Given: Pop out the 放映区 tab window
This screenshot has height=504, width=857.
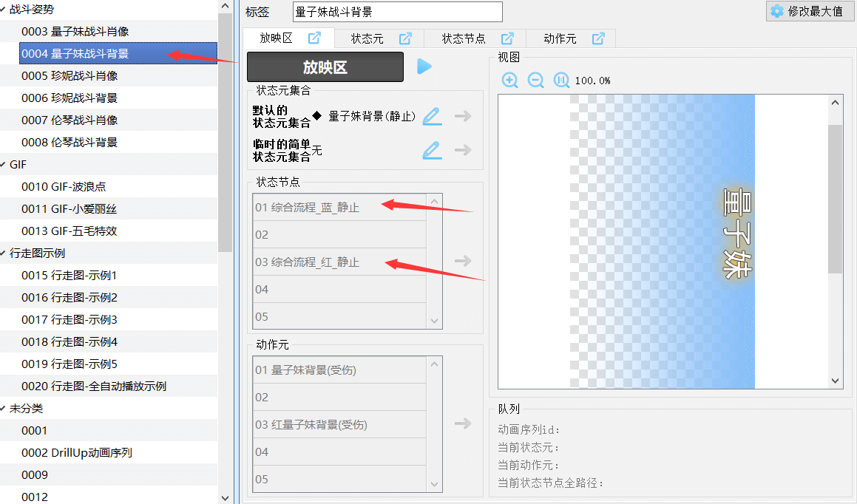Looking at the screenshot, I should [314, 38].
